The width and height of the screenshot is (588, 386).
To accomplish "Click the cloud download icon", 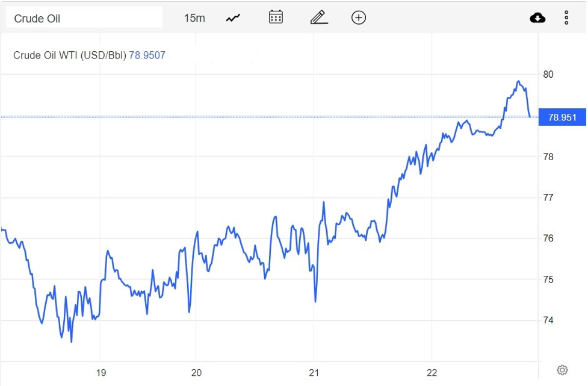I will [537, 18].
